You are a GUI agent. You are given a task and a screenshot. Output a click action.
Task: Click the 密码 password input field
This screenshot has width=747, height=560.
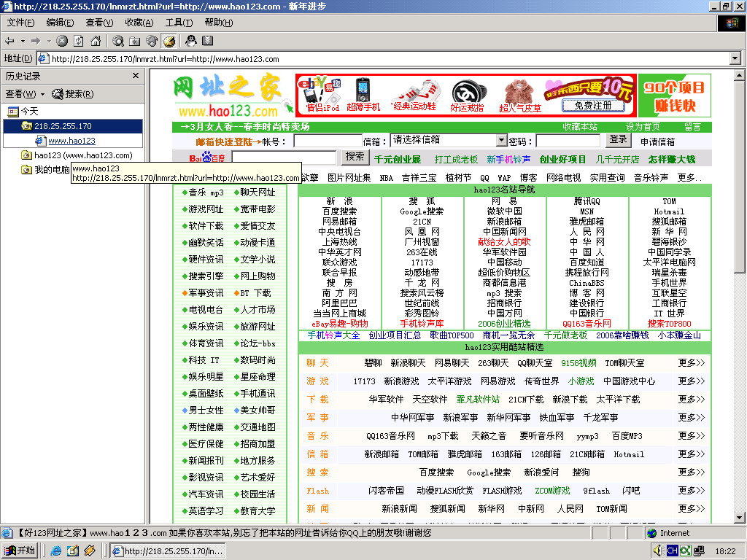(x=568, y=141)
